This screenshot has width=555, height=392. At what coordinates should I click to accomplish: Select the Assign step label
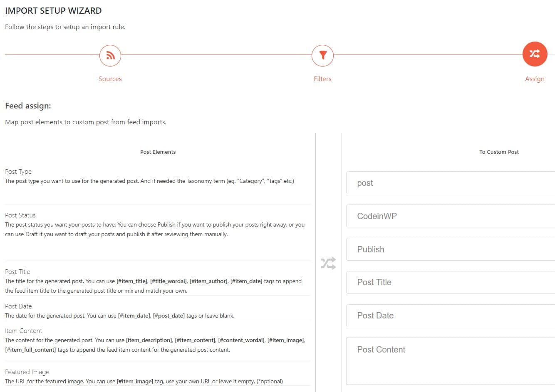(535, 79)
